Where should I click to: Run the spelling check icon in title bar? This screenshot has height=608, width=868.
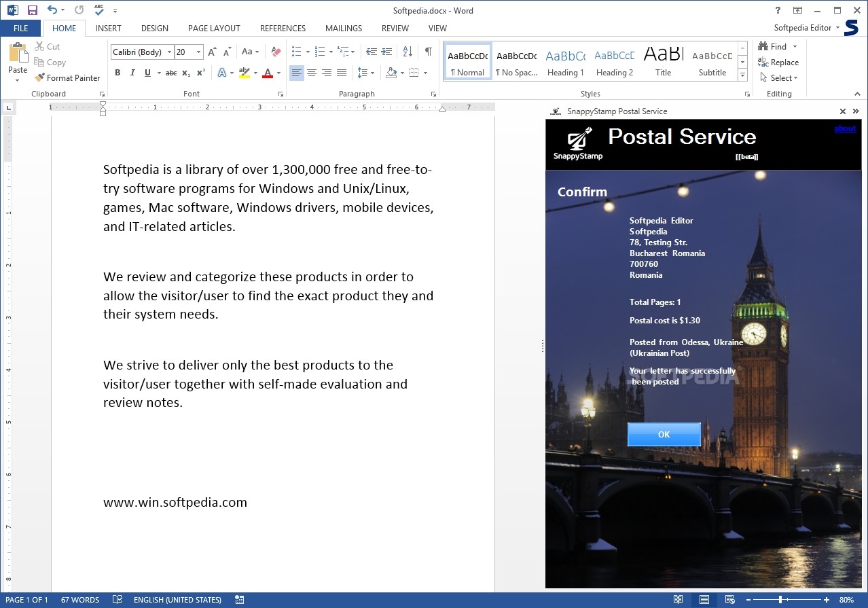coord(100,10)
